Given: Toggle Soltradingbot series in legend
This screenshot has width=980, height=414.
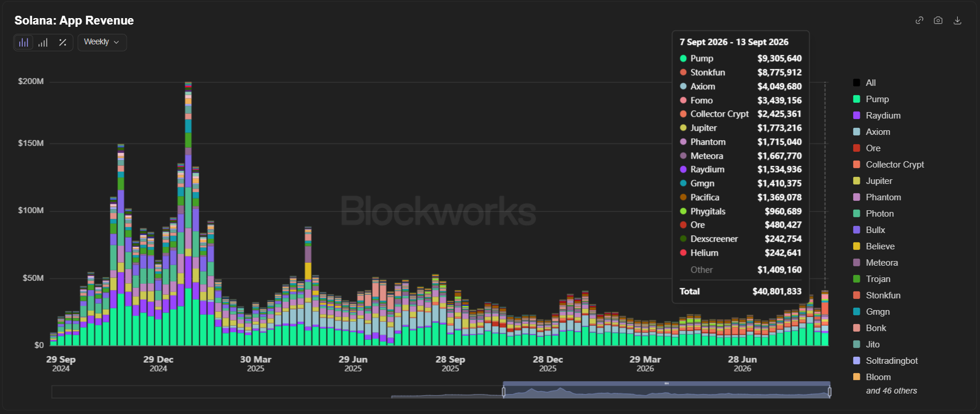Looking at the screenshot, I should pos(885,361).
